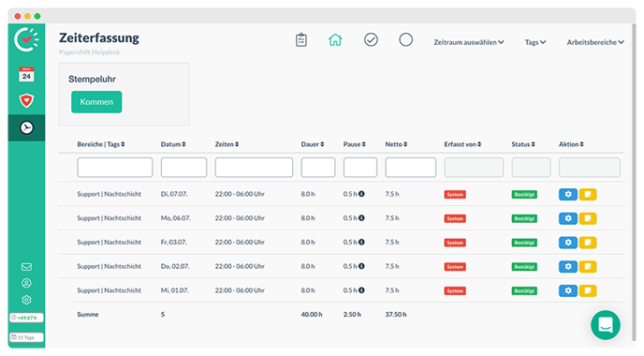
Task: Click the yellow note icon for Mo, 06.07.
Action: point(588,218)
